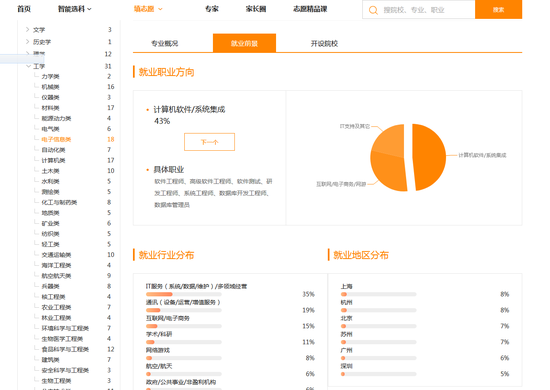This screenshot has width=550, height=390.
Task: Select 生物工程类 in the tree
Action: pyautogui.click(x=56, y=381)
